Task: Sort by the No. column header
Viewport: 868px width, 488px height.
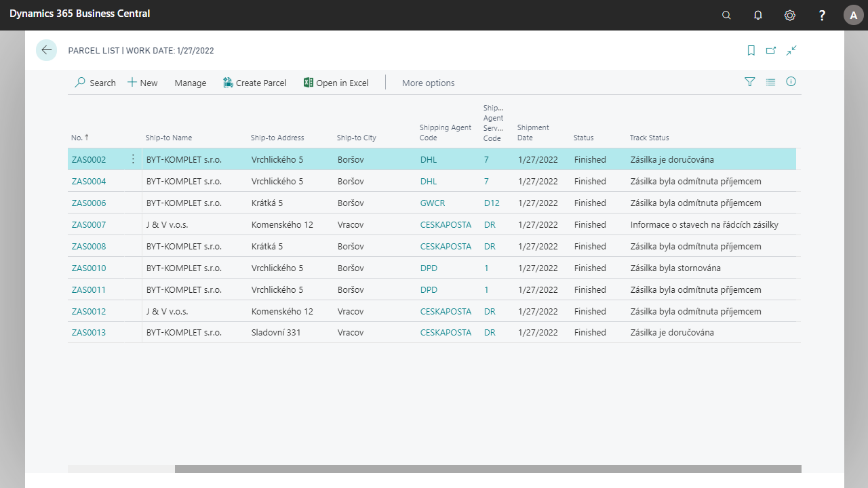Action: pyautogui.click(x=80, y=138)
